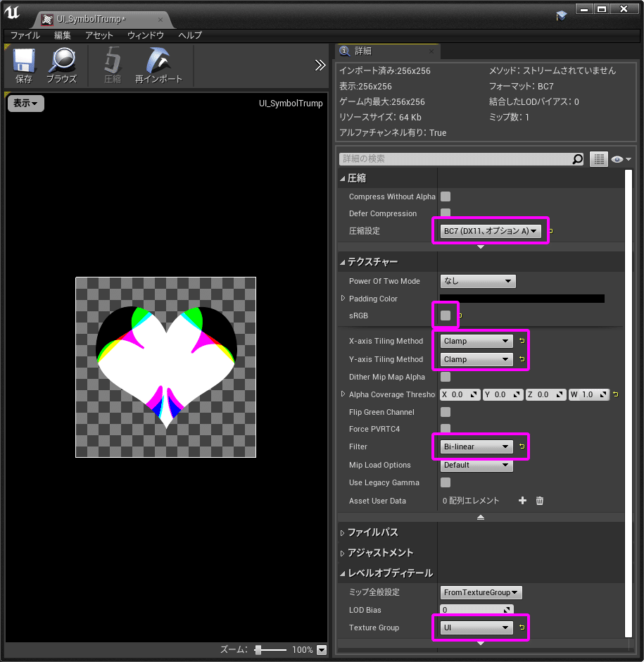
Task: Open Filter Bi-linear dropdown
Action: (x=476, y=446)
